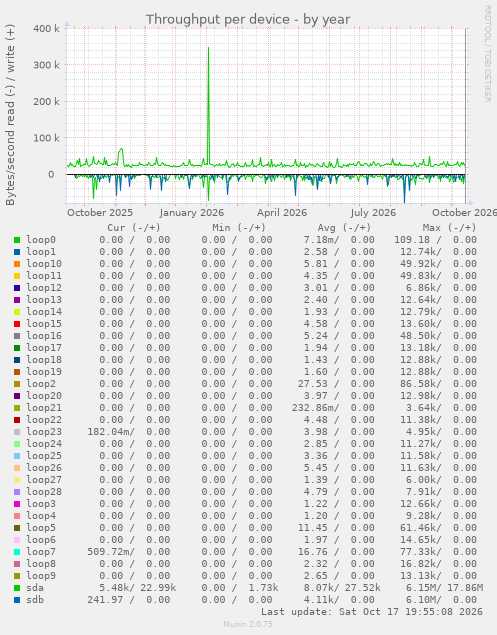Screen dimensions: 497x635
Task: Click the loop5 legend label
Action: tap(41, 528)
